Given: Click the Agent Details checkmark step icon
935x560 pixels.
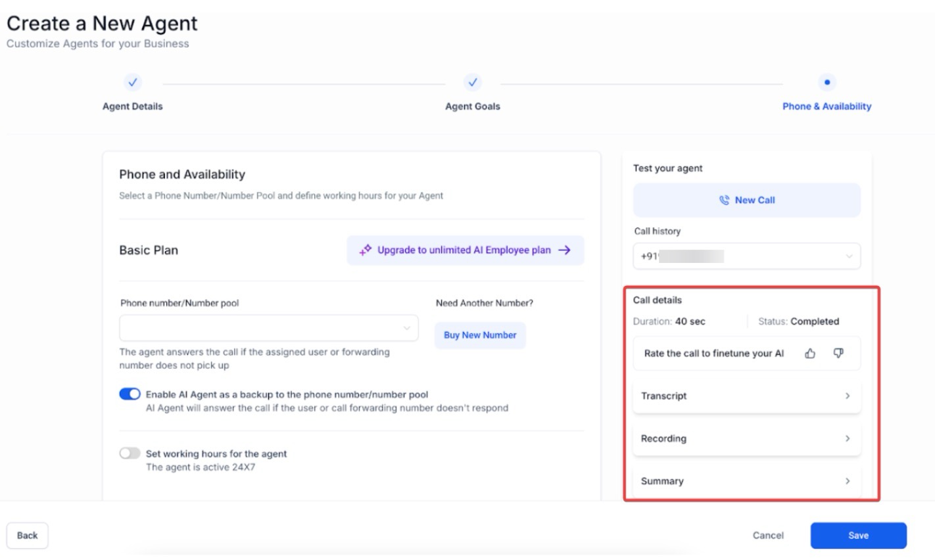Looking at the screenshot, I should click(133, 82).
